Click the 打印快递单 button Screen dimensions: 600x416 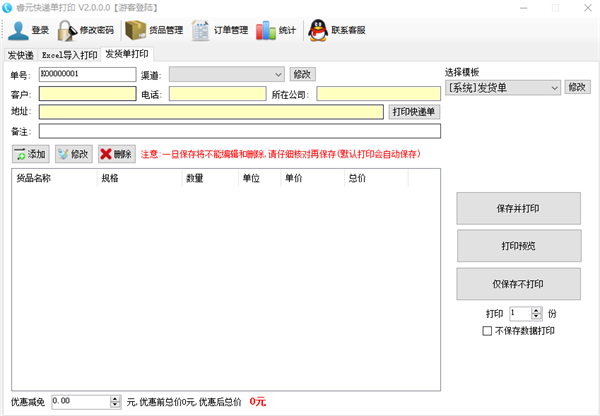413,112
